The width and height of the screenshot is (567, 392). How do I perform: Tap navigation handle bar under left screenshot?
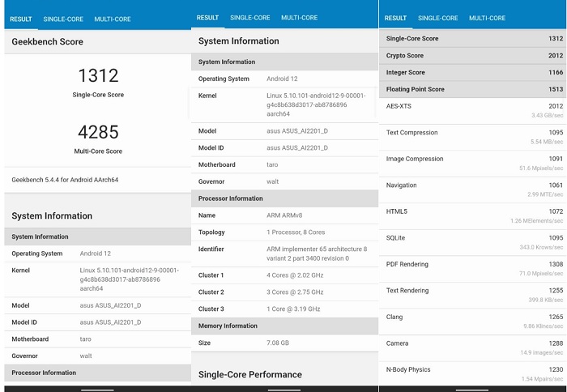[x=98, y=390]
